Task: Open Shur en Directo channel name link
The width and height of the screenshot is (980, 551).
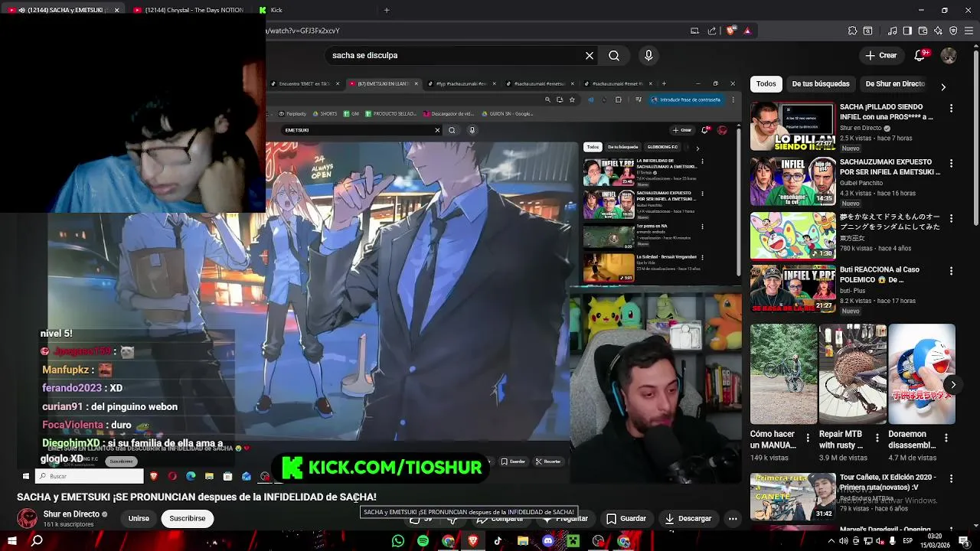Action: (71, 514)
